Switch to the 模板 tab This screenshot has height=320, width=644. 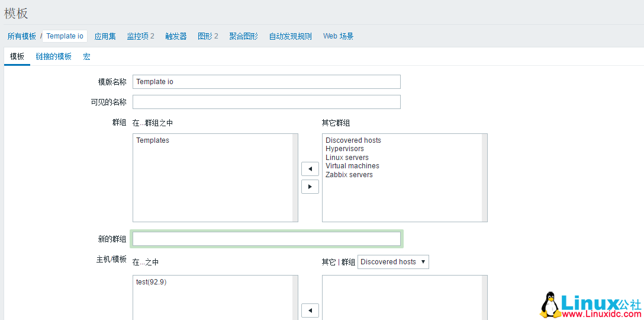point(17,57)
